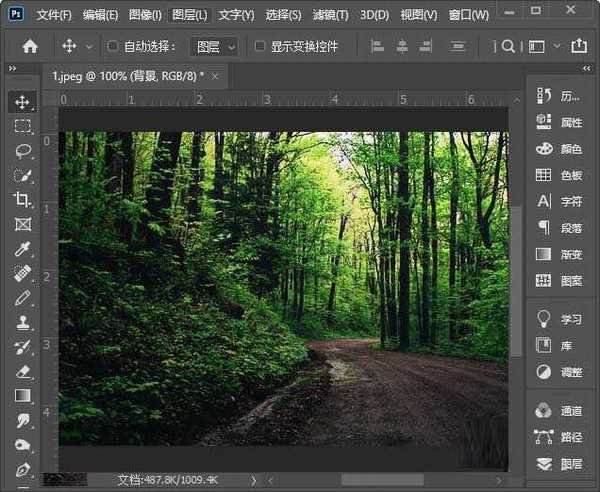Choose the Eraser tool

pyautogui.click(x=22, y=371)
